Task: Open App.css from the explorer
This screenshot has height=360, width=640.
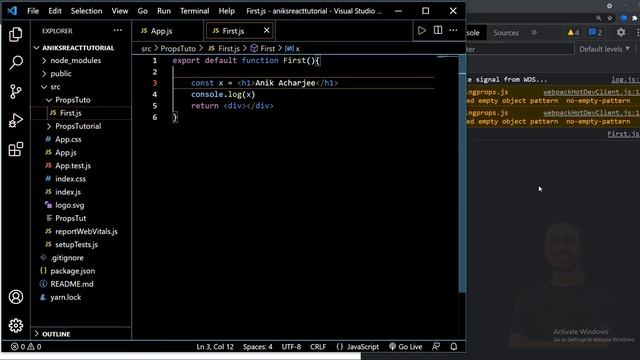Action: (68, 139)
